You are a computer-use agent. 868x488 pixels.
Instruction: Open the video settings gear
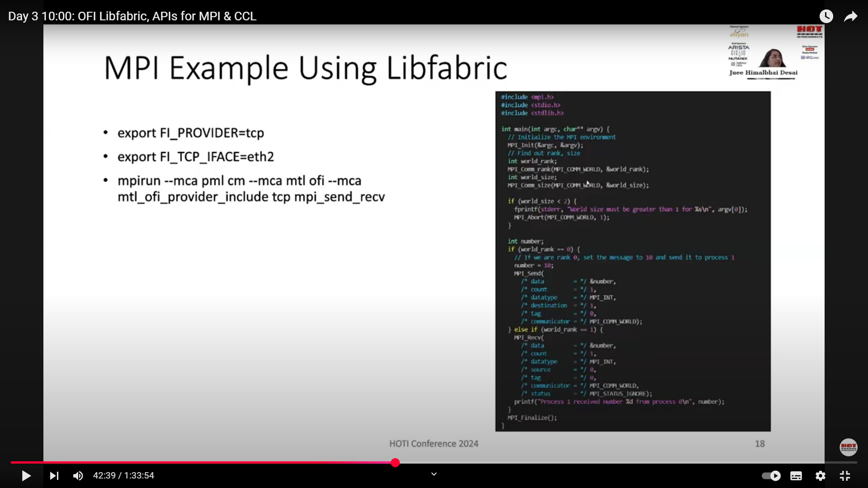click(x=821, y=475)
